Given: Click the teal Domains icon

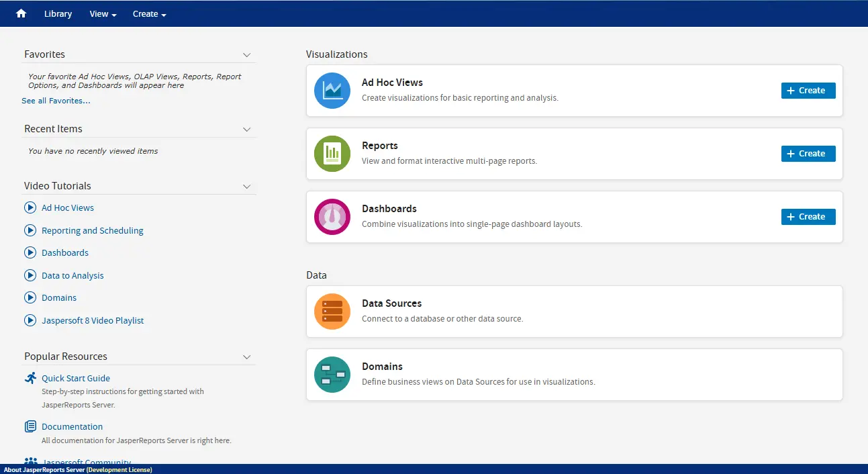Looking at the screenshot, I should [332, 375].
